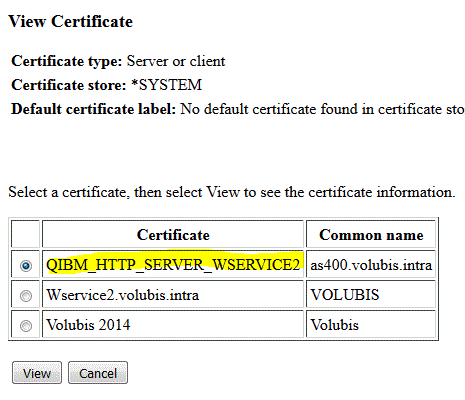Click the Volubis common name in last row
This screenshot has width=465, height=400.
pyautogui.click(x=334, y=325)
